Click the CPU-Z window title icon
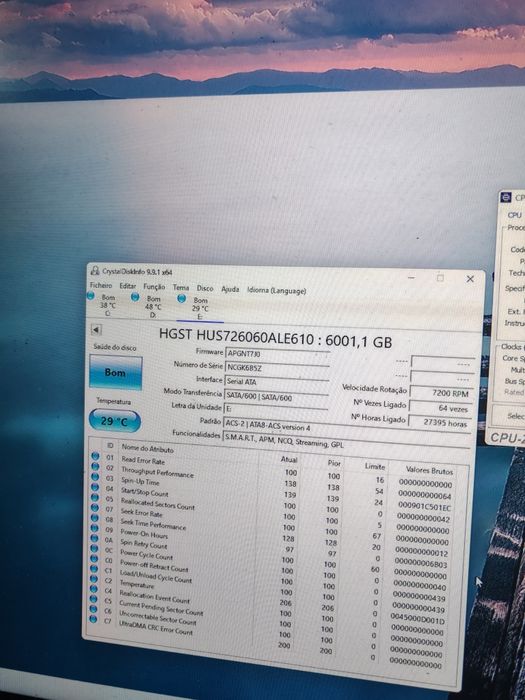The height and width of the screenshot is (700, 525). (505, 197)
